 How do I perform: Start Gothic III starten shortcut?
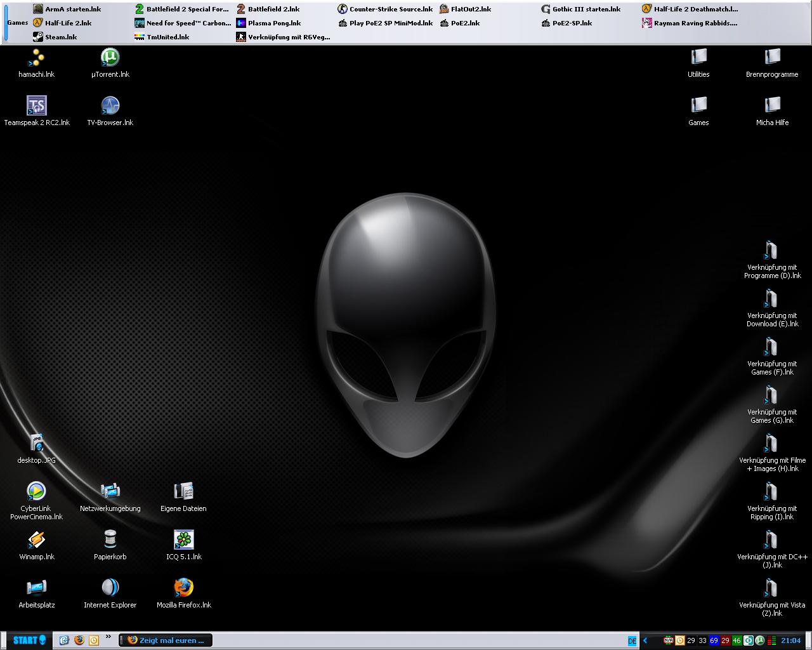coord(581,9)
